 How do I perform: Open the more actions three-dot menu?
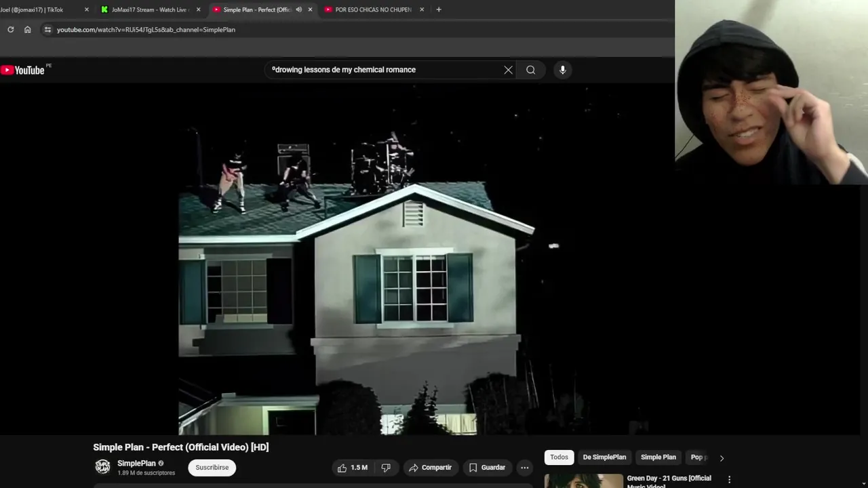click(x=525, y=468)
